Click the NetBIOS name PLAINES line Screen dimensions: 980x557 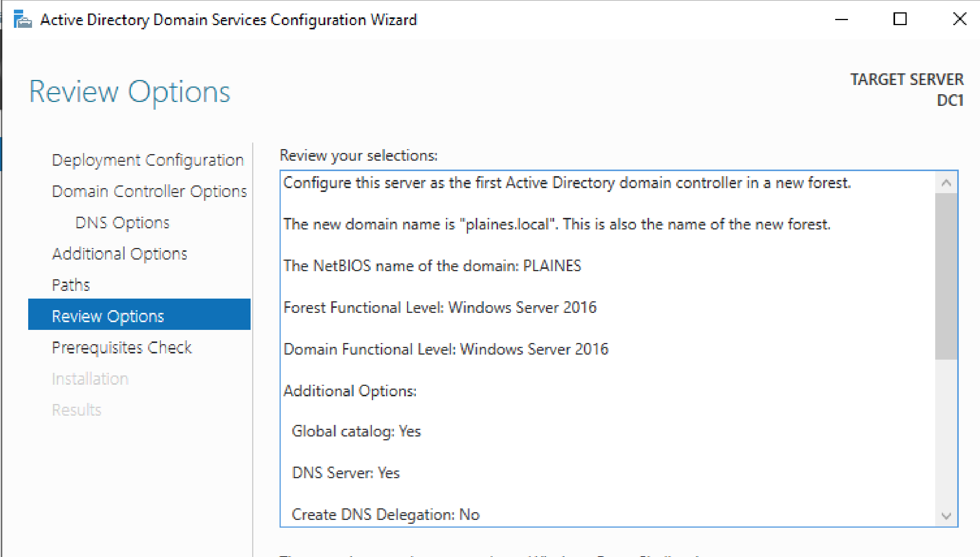tap(432, 266)
